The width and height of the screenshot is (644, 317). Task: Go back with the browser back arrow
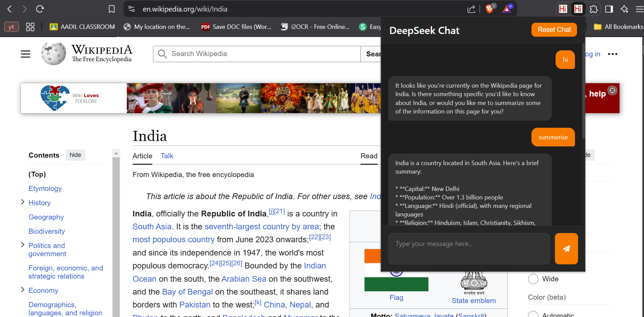tap(10, 9)
